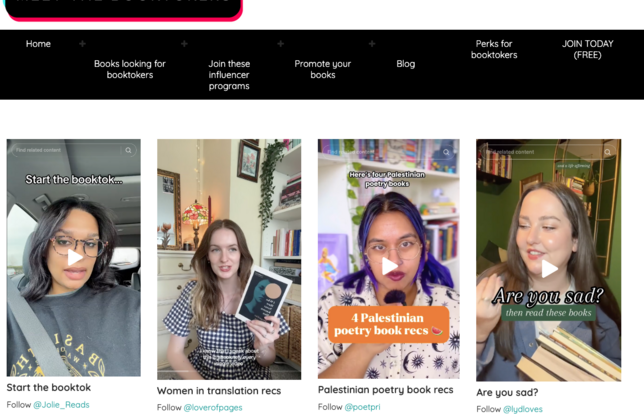The height and width of the screenshot is (414, 644).
Task: Select 'Promote your books' in navigation
Action: point(322,69)
